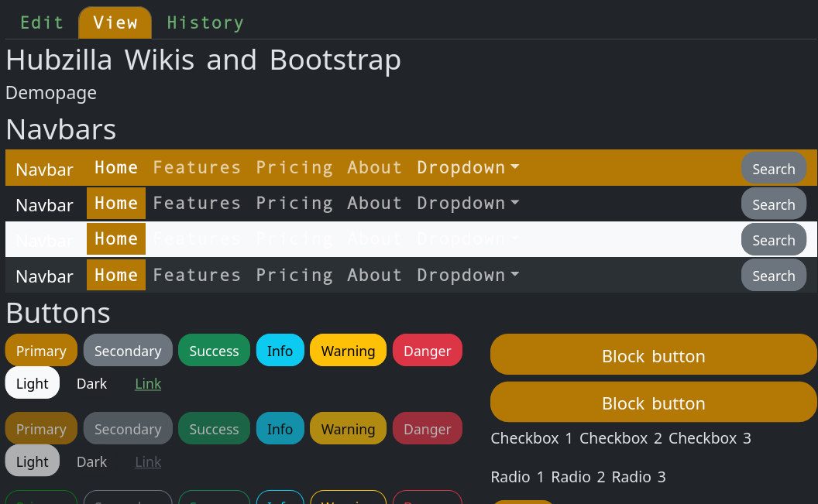Enable Checkbox 3
The width and height of the screenshot is (818, 504).
(710, 438)
